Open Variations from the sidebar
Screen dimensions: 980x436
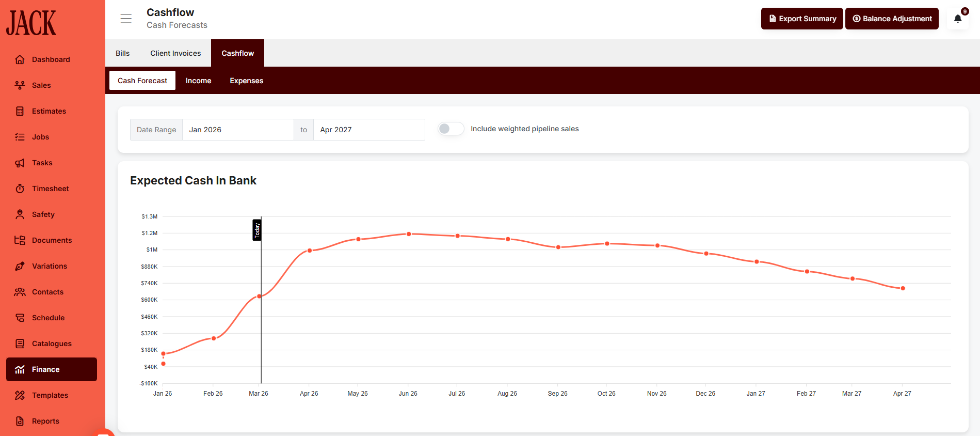[51, 266]
